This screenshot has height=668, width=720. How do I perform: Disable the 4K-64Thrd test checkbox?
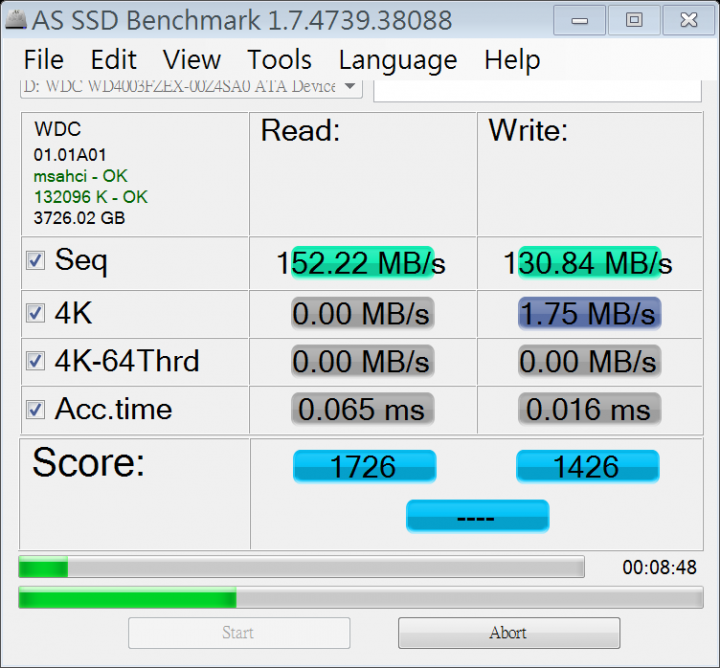click(35, 361)
